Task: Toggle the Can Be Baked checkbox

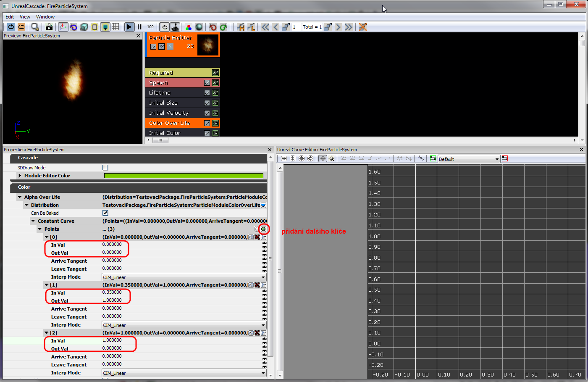Action: coord(105,213)
